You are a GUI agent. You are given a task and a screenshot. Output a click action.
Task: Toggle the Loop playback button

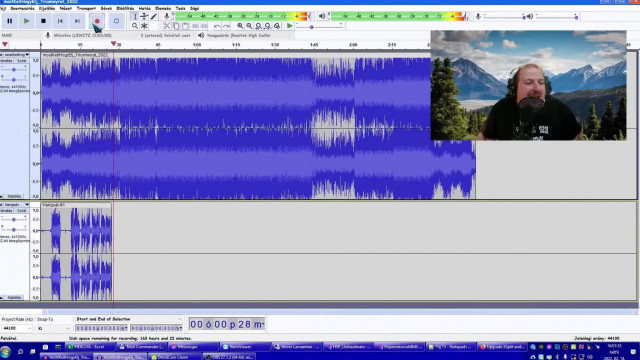116,21
